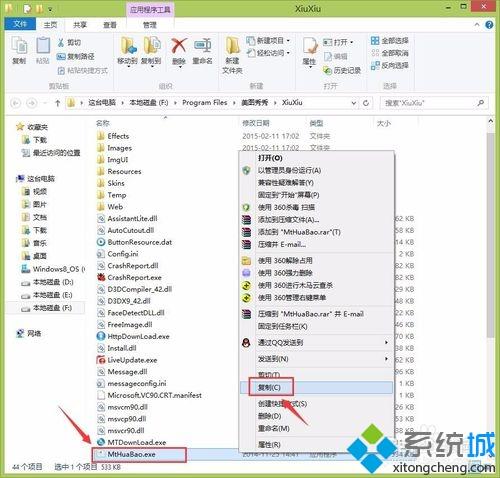This screenshot has height=478, width=500.
Task: Choose Run as administrator in context menu
Action: pos(316,170)
